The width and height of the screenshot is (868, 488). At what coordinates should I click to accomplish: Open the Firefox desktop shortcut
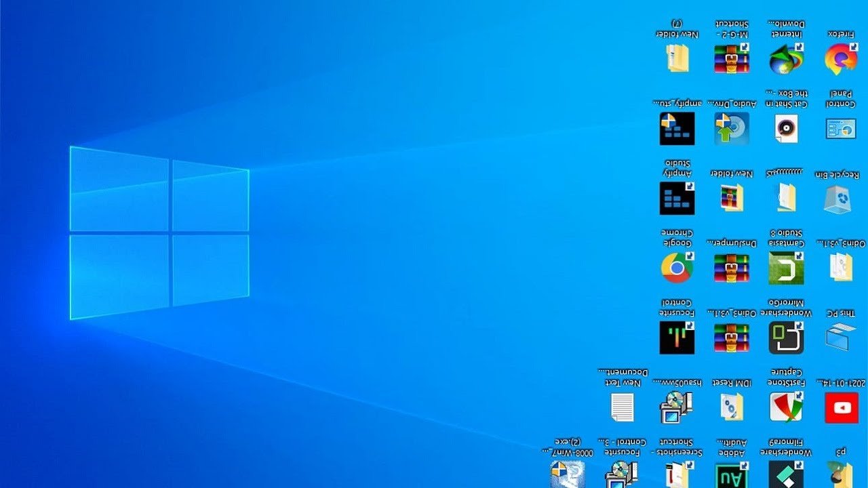pos(841,58)
